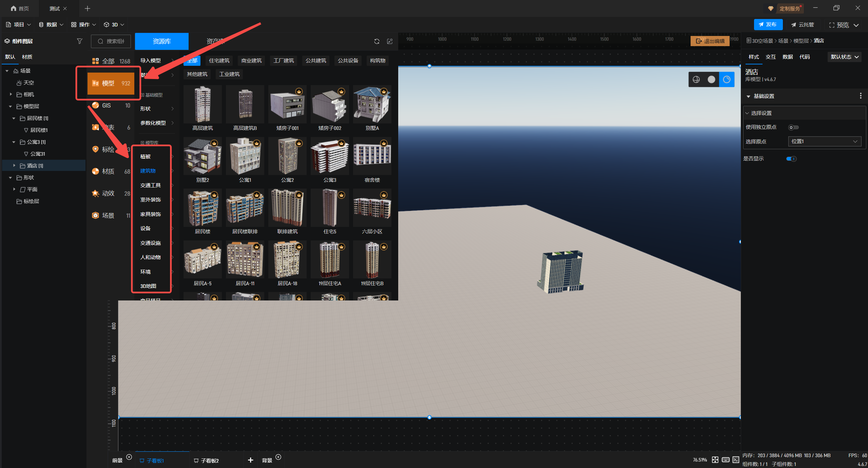Click the filter icon in layer panel
868x468 pixels.
tap(79, 41)
